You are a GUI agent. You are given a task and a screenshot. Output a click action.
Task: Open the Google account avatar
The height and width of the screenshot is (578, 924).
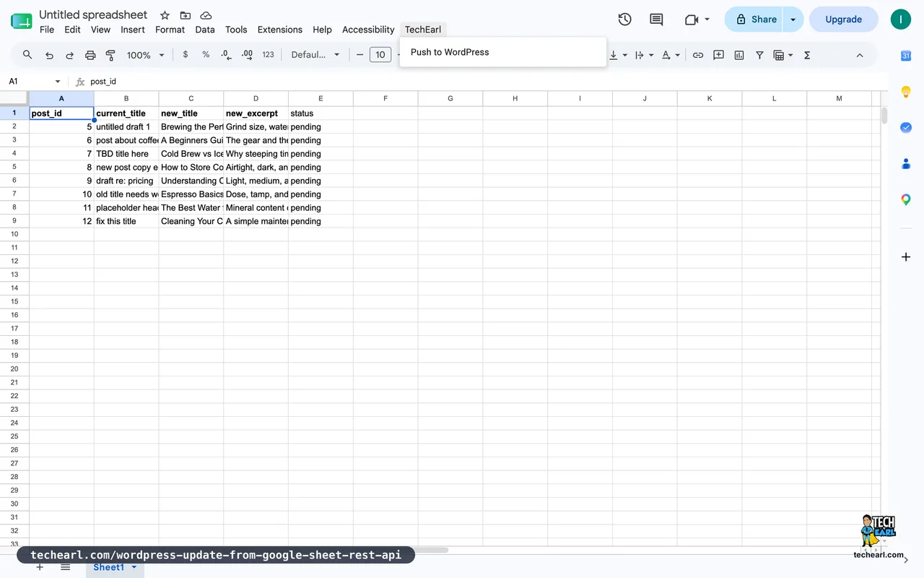[900, 20]
